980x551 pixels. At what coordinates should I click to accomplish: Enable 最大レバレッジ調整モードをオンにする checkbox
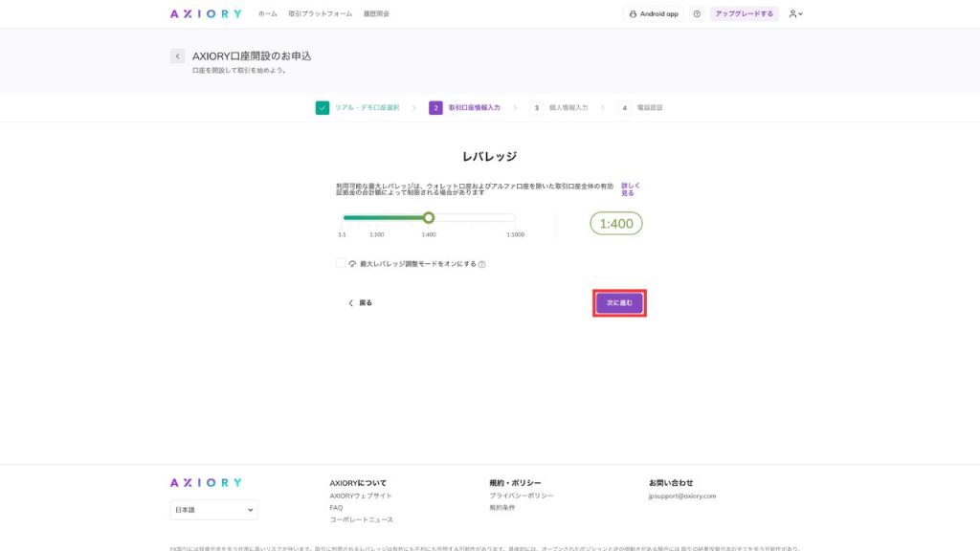point(340,261)
